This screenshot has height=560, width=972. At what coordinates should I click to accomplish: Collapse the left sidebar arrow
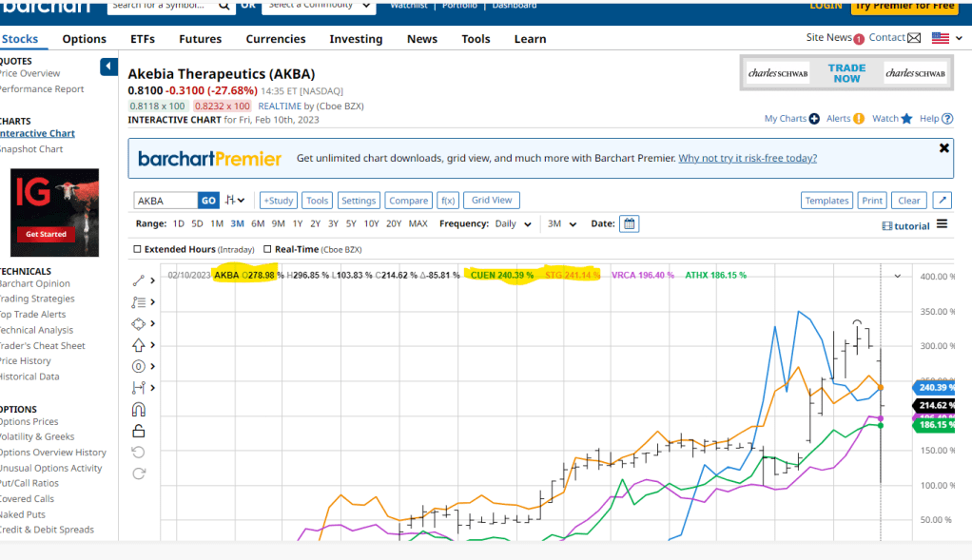pyautogui.click(x=108, y=67)
